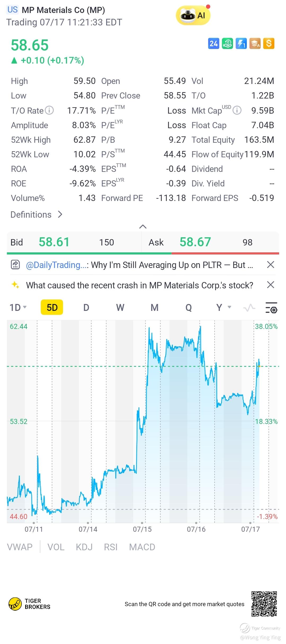The height and width of the screenshot is (644, 286).
Task: Tap the Bid price 58.61 cell
Action: click(x=54, y=242)
